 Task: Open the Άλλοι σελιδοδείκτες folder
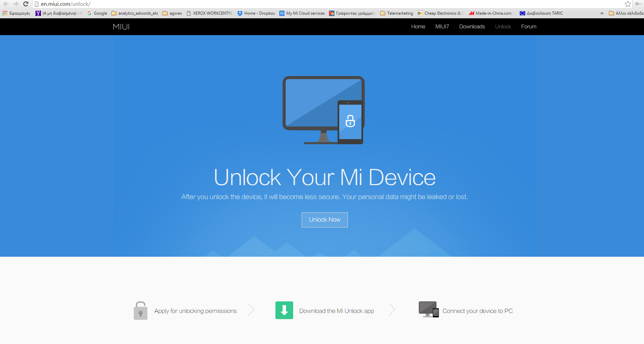626,13
